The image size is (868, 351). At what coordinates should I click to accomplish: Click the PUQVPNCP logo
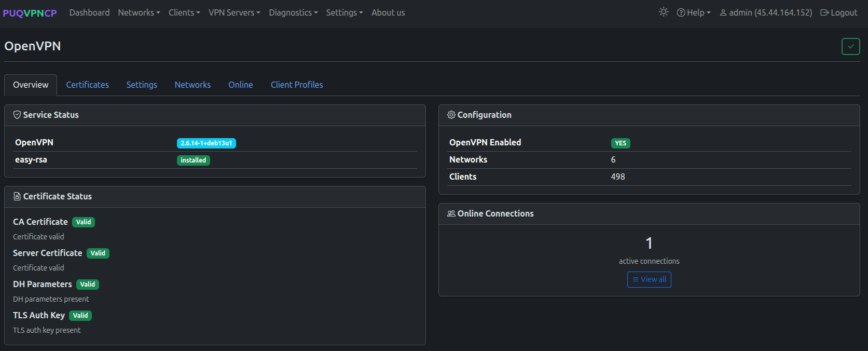pos(30,13)
